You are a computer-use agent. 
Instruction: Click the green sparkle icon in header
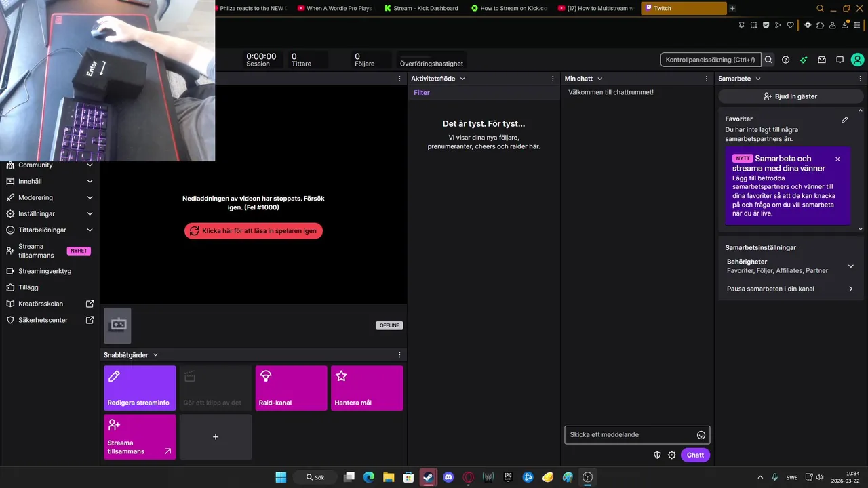pyautogui.click(x=804, y=60)
